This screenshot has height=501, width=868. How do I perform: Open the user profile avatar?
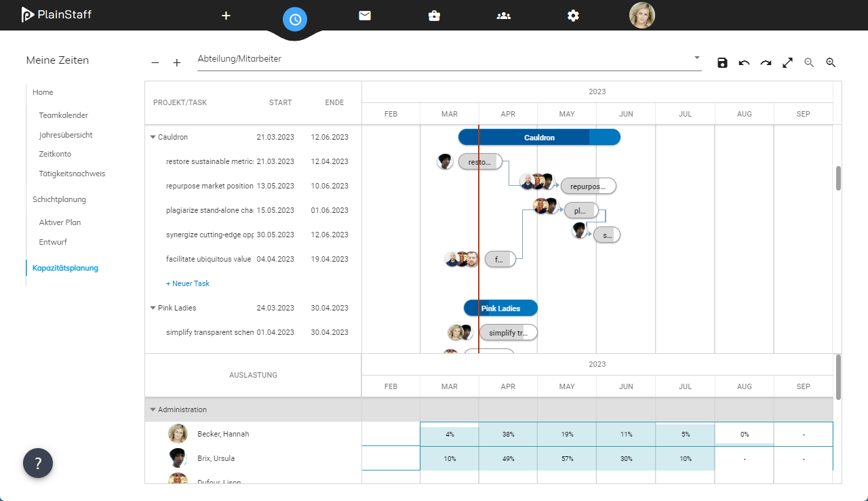tap(642, 16)
